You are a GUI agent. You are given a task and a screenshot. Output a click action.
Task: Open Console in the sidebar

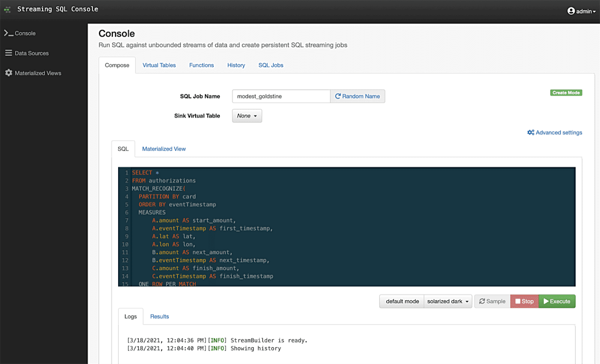(20, 33)
